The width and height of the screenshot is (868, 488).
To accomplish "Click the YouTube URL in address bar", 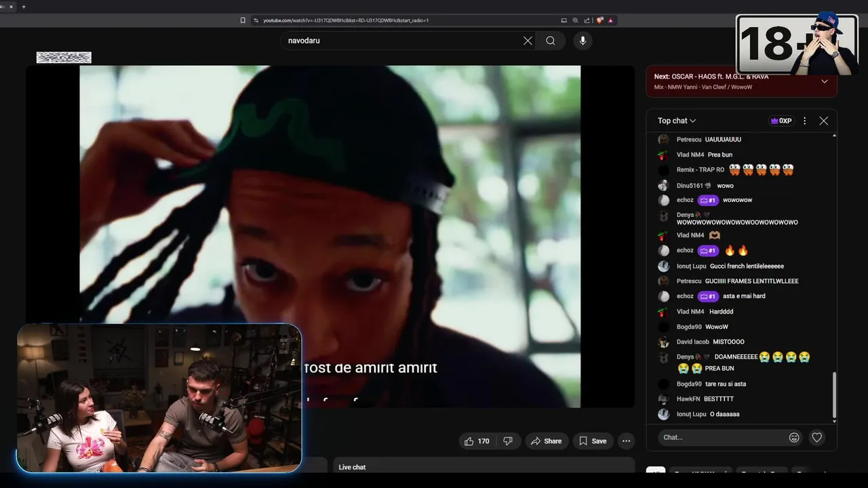I will pyautogui.click(x=346, y=20).
